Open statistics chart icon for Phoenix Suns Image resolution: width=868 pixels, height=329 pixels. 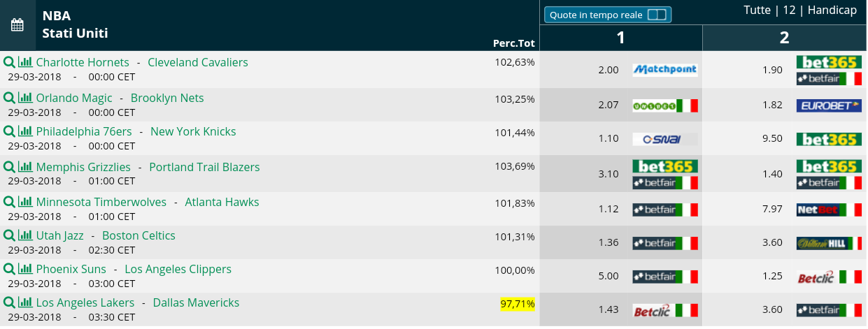click(25, 269)
